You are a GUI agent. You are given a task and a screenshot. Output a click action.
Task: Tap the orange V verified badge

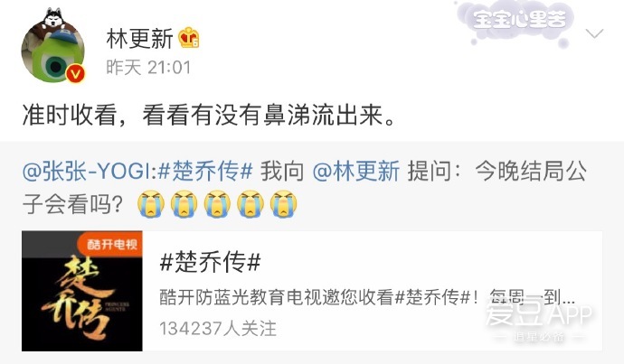pos(76,73)
